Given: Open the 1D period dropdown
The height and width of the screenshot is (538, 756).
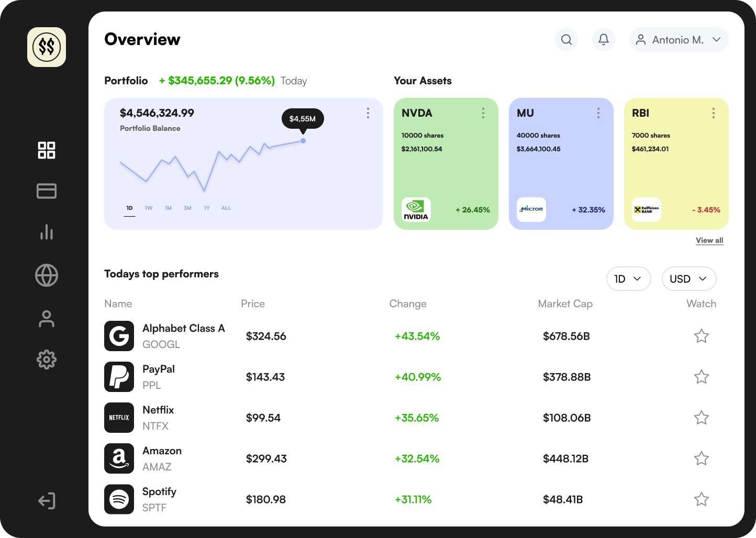Looking at the screenshot, I should [x=629, y=279].
